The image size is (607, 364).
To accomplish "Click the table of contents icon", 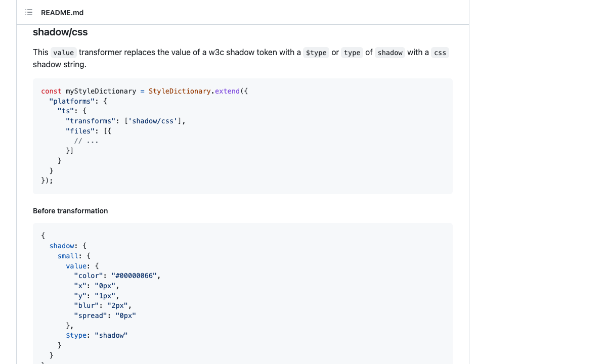I will pos(29,12).
